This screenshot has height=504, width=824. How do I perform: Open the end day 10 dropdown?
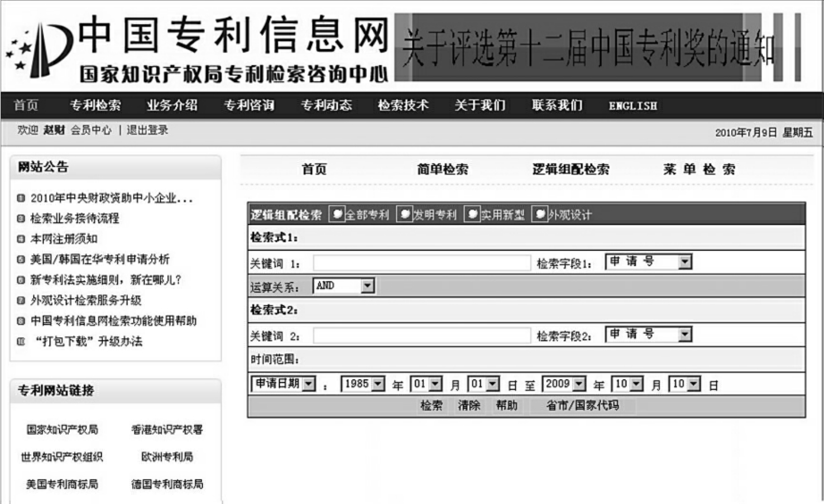click(x=684, y=384)
